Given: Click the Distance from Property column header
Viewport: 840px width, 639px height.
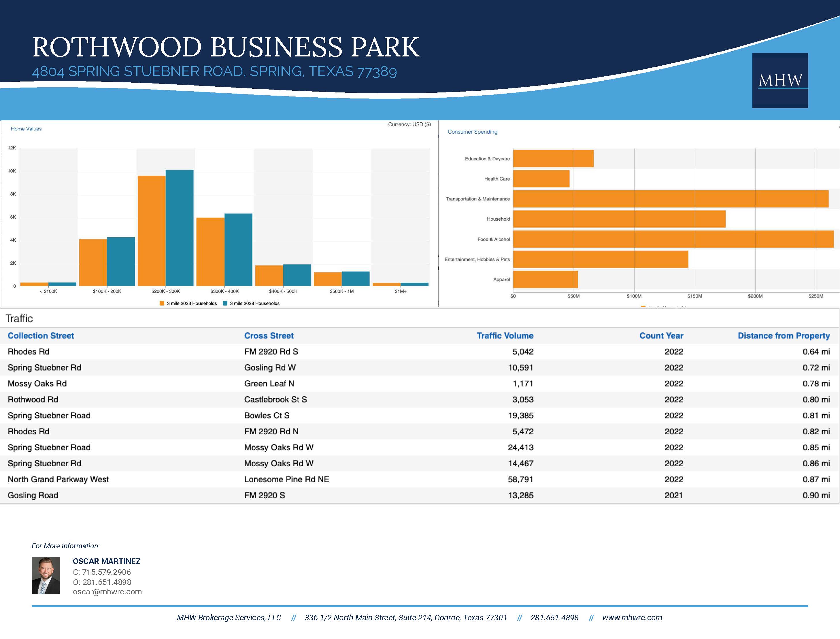Looking at the screenshot, I should pyautogui.click(x=783, y=335).
